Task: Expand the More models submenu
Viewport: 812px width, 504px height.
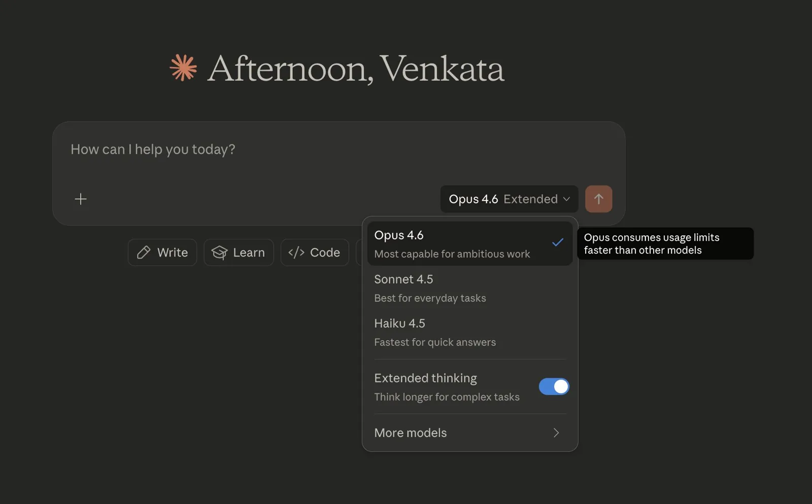Action: 470,433
